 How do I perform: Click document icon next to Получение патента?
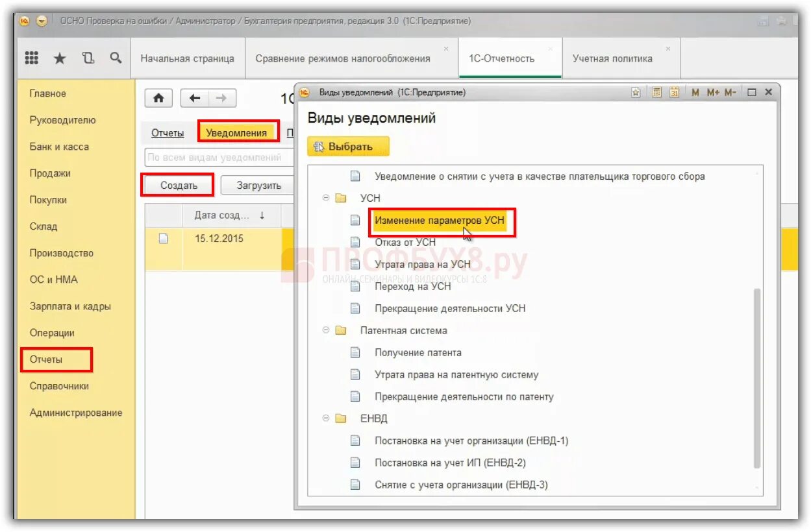pyautogui.click(x=355, y=353)
